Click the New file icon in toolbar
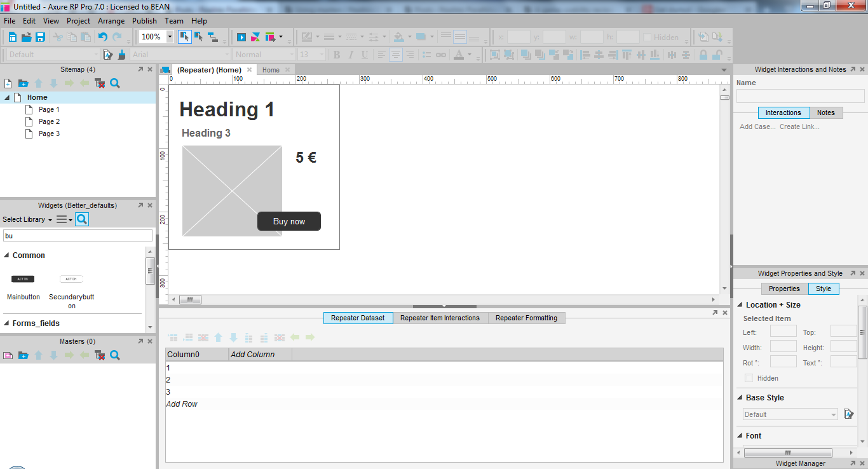 [x=13, y=37]
